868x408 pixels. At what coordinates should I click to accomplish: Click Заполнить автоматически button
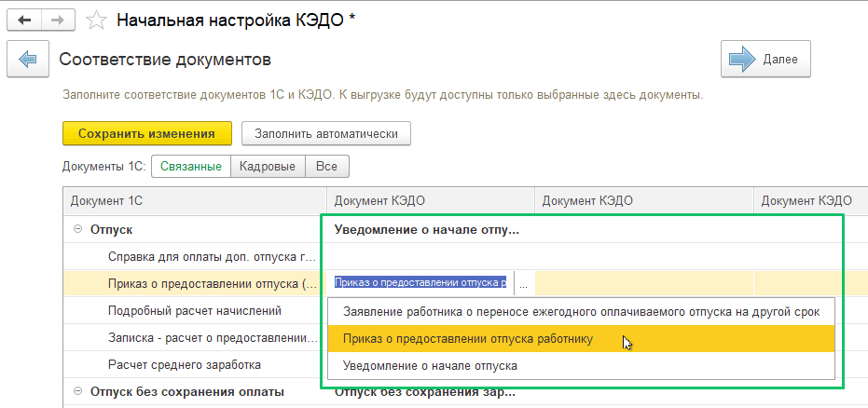pos(326,134)
